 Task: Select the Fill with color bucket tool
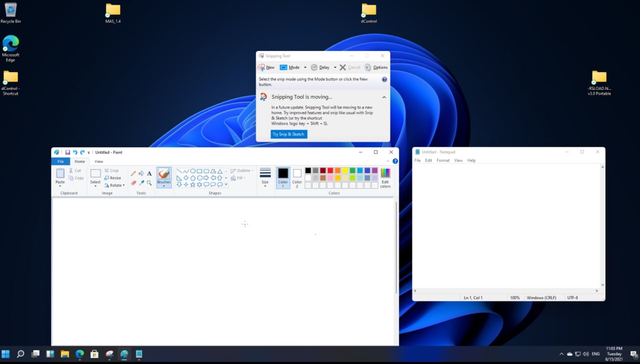pos(141,173)
